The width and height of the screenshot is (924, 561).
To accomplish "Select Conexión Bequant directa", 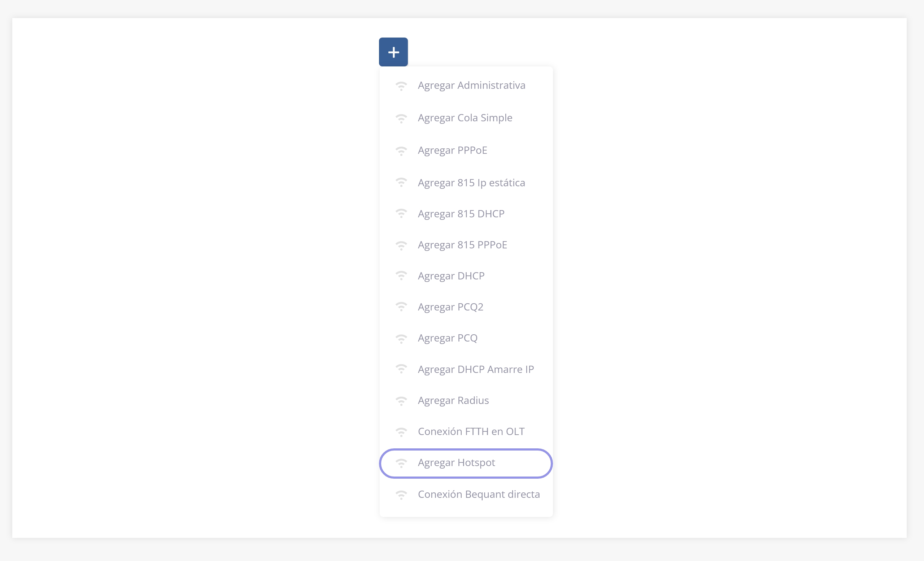I will pyautogui.click(x=479, y=494).
